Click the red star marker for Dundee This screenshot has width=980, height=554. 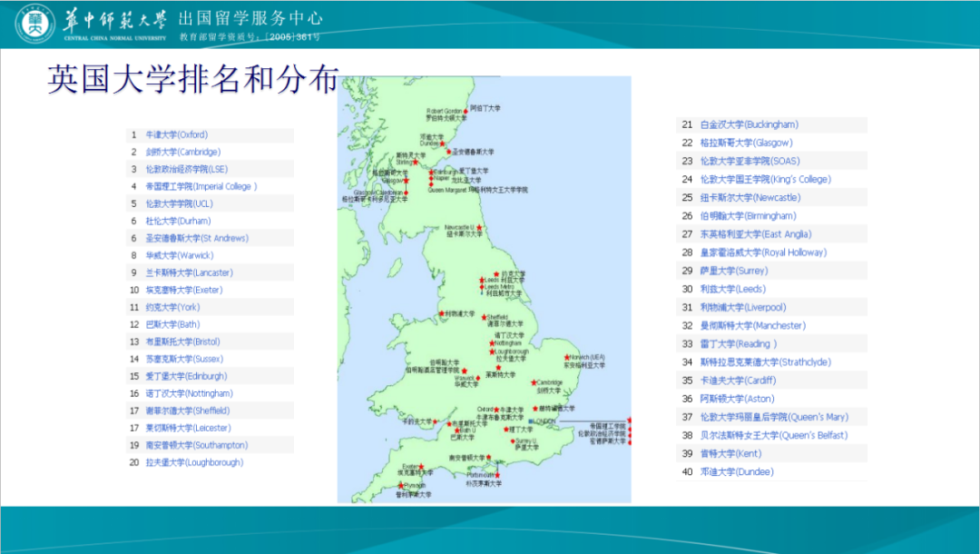point(444,143)
